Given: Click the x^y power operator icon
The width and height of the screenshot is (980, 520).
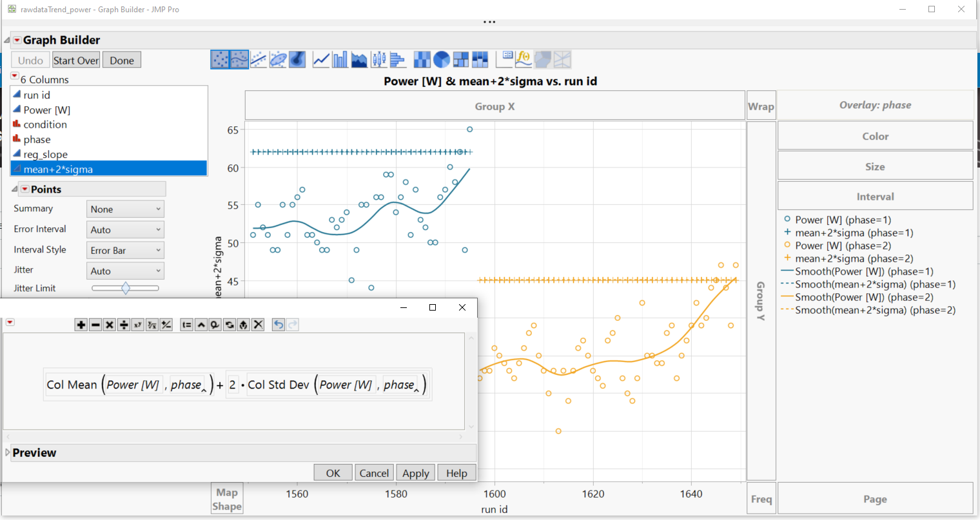Looking at the screenshot, I should tap(137, 325).
